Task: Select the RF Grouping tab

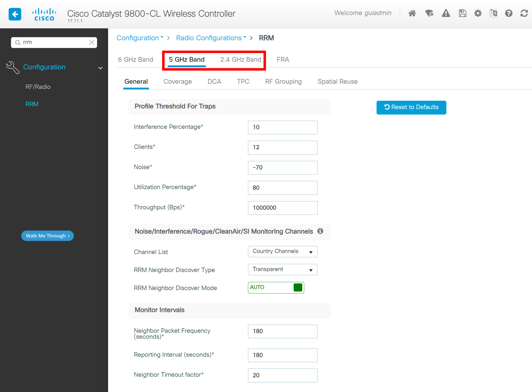Action: [x=283, y=81]
